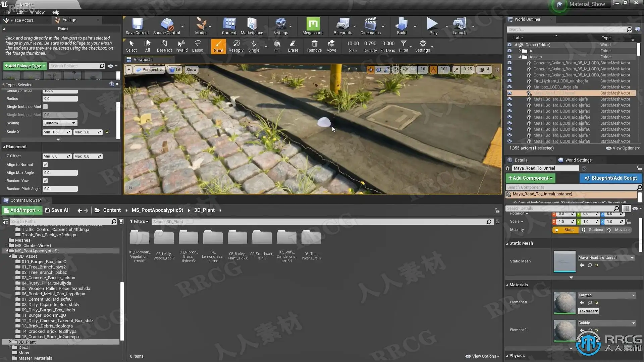Open the 06_Sunflower folder thumbnail
Viewport: 644px width, 362px height.
coord(262,237)
